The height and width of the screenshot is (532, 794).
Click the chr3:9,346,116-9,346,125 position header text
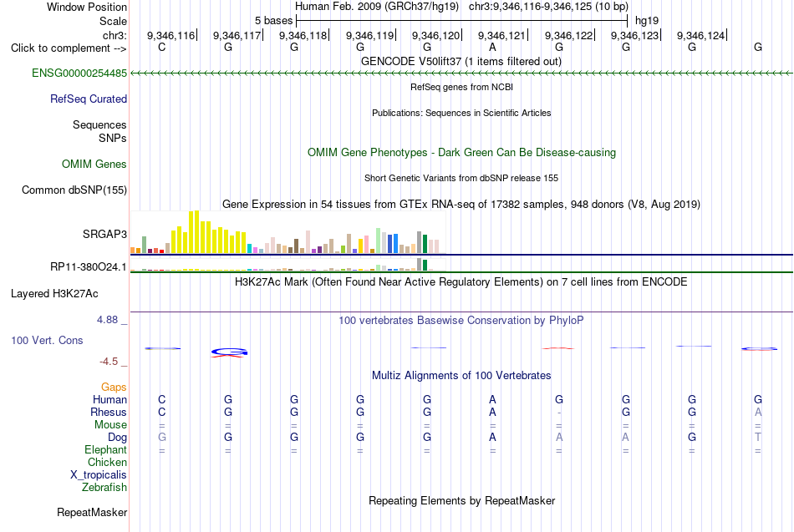[x=548, y=7]
